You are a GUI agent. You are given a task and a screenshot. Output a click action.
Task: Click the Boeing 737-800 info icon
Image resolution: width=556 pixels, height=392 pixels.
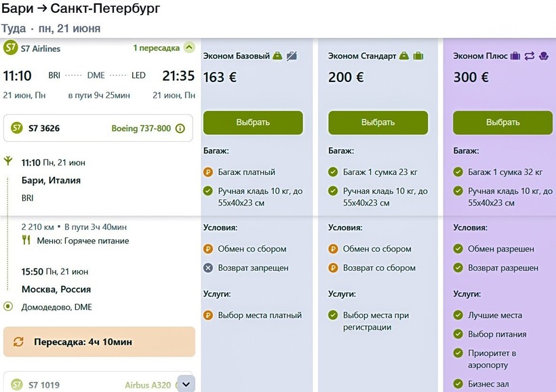180,128
